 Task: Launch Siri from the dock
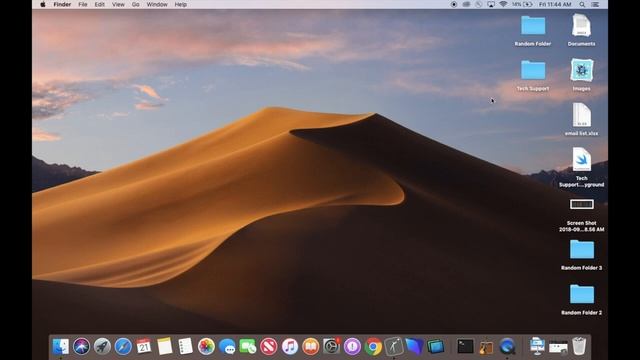point(81,347)
